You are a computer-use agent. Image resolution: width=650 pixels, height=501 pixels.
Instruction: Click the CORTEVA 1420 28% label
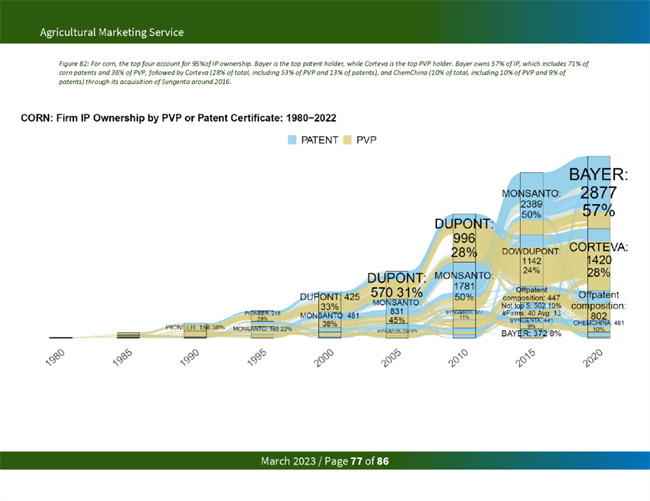(x=599, y=260)
